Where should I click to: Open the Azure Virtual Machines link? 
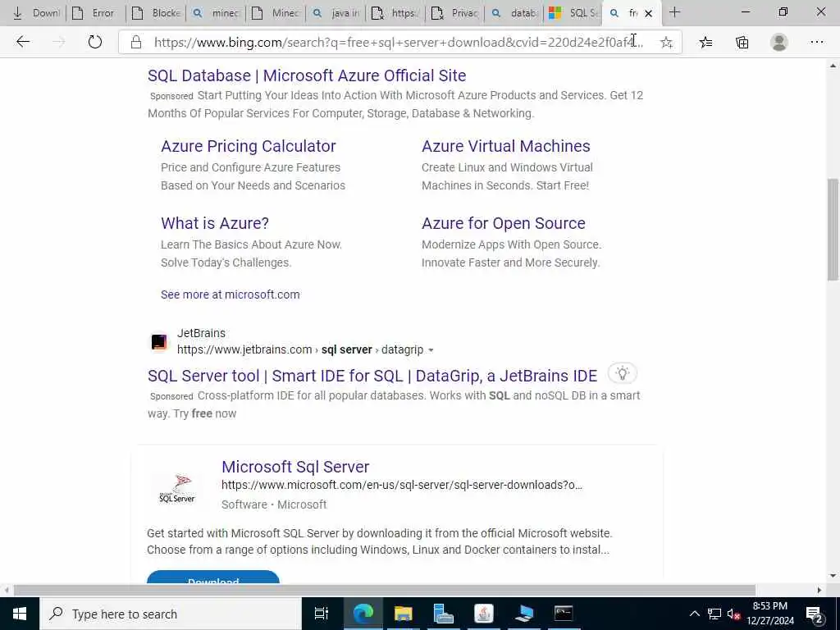click(505, 146)
